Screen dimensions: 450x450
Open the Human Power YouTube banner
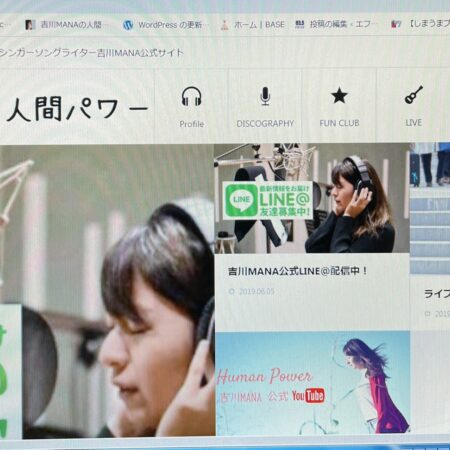pyautogui.click(x=313, y=383)
